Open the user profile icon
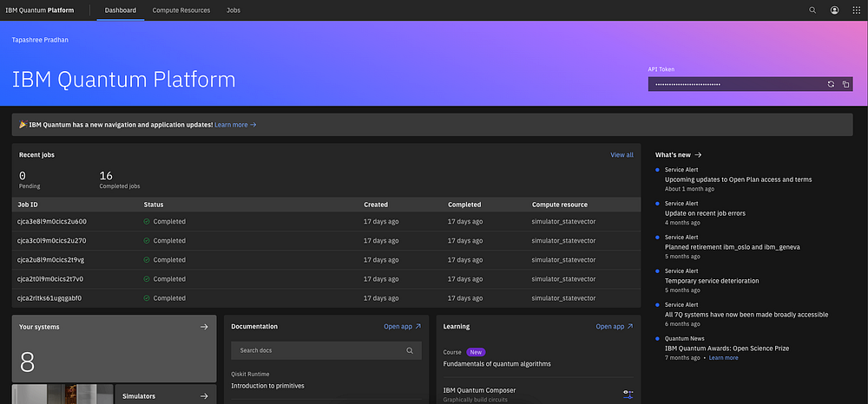 coord(834,10)
